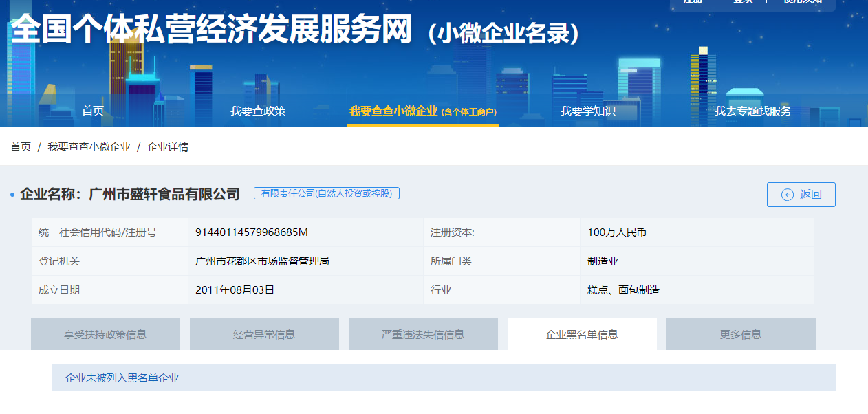Click the 广州市花都区市场监督管理局 value
This screenshot has height=414, width=868.
point(263,261)
